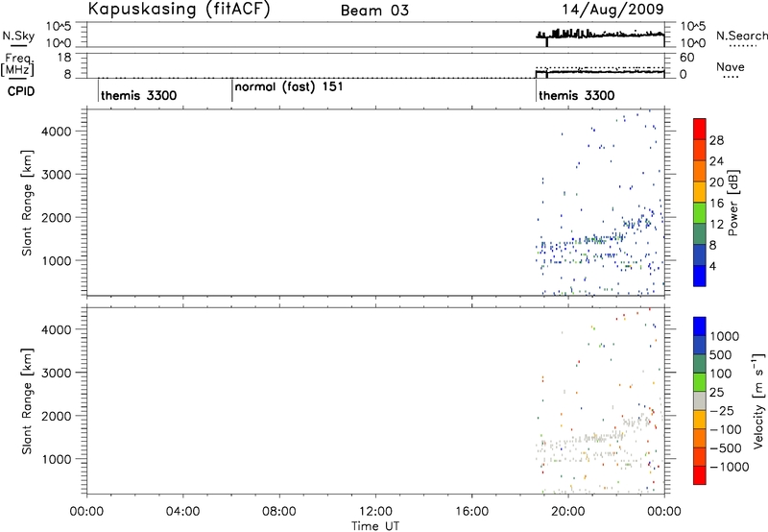This screenshot has width=768, height=532.
Task: Click the '04:00' time axis label
Action: tap(183, 512)
